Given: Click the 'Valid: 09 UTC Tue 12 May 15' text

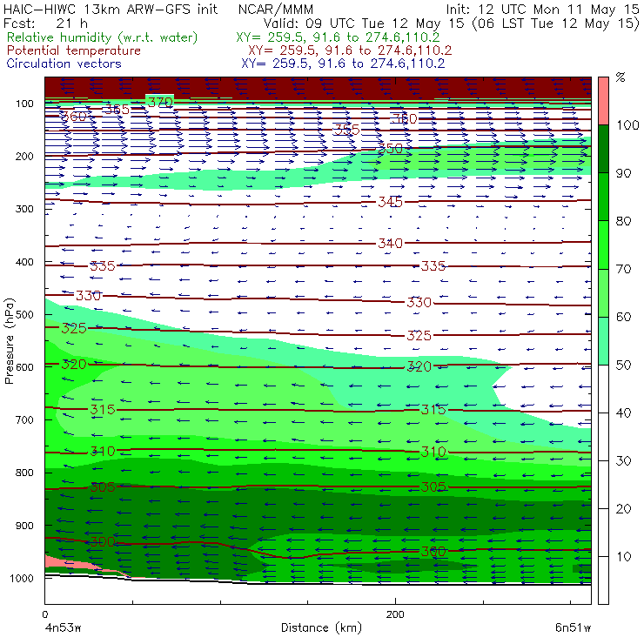Looking at the screenshot, I should pyautogui.click(x=364, y=23).
